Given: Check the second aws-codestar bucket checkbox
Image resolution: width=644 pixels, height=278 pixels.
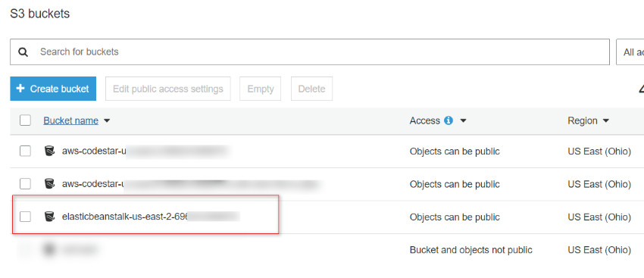Looking at the screenshot, I should (25, 183).
